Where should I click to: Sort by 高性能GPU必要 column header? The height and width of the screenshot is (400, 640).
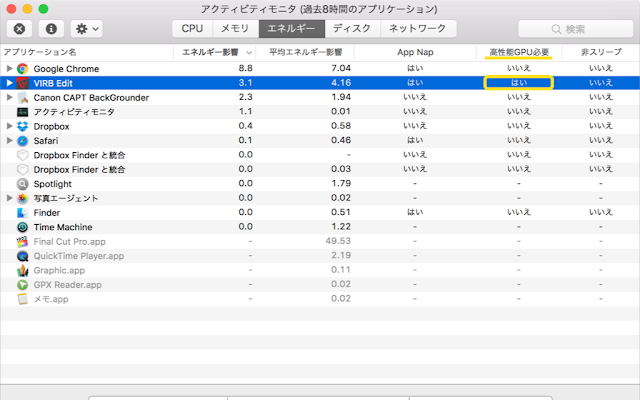point(519,52)
